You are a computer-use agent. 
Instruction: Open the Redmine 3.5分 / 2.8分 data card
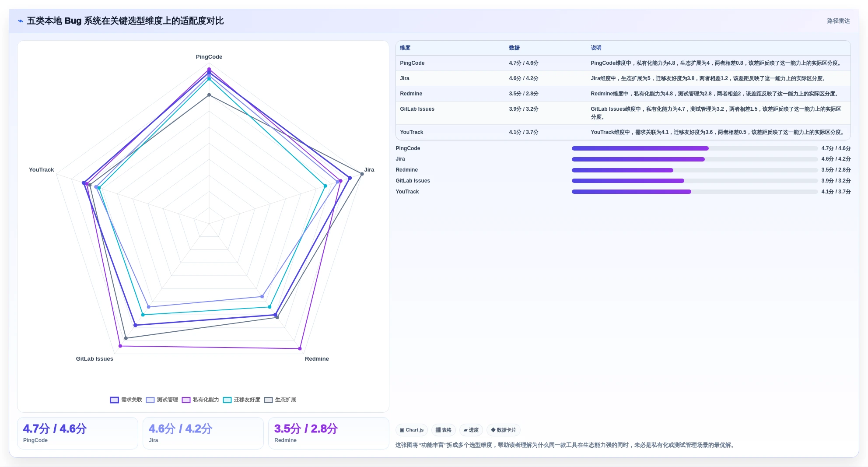[329, 433]
